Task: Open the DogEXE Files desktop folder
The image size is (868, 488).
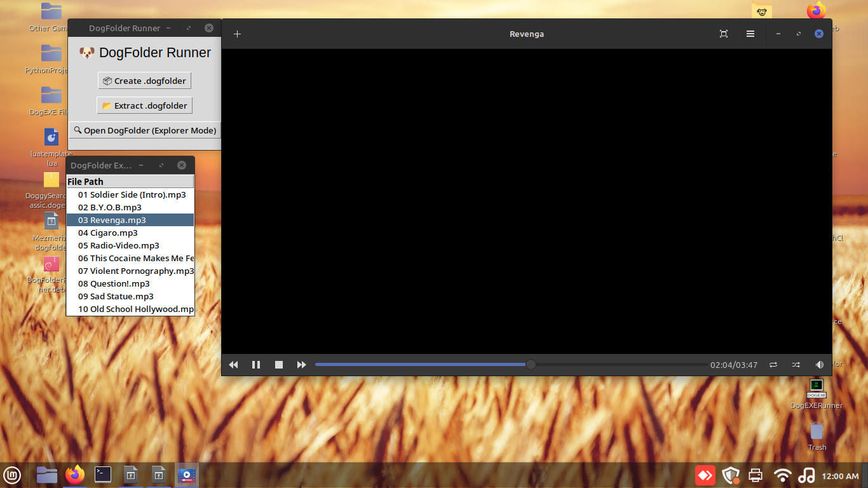Action: [51, 102]
